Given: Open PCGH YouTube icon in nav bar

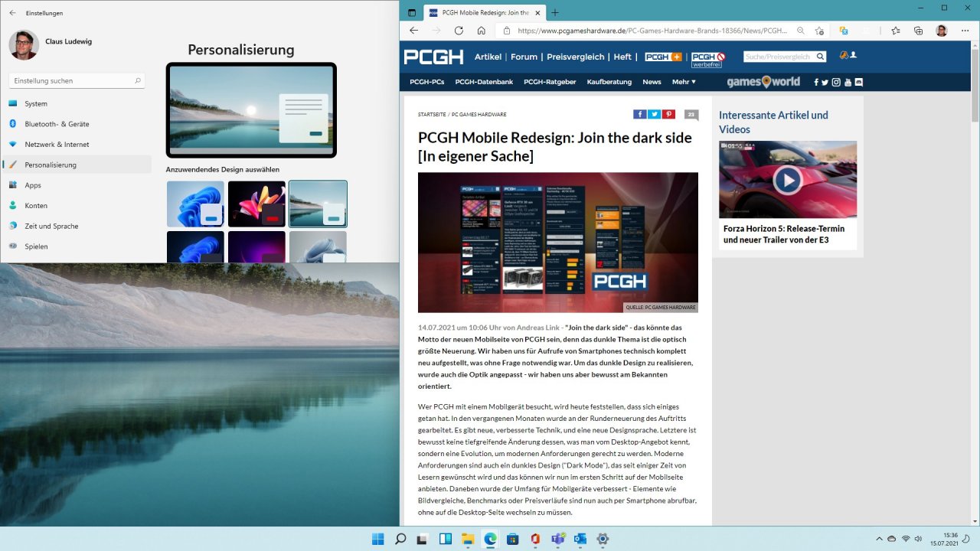Looking at the screenshot, I should (848, 82).
